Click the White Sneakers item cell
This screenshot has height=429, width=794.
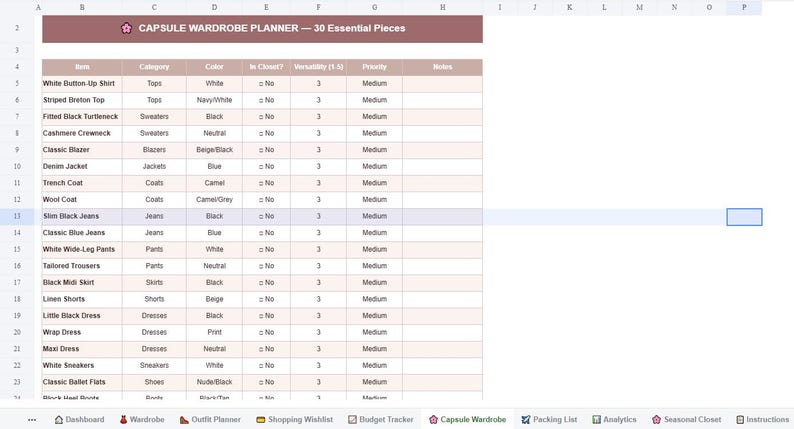(82, 365)
